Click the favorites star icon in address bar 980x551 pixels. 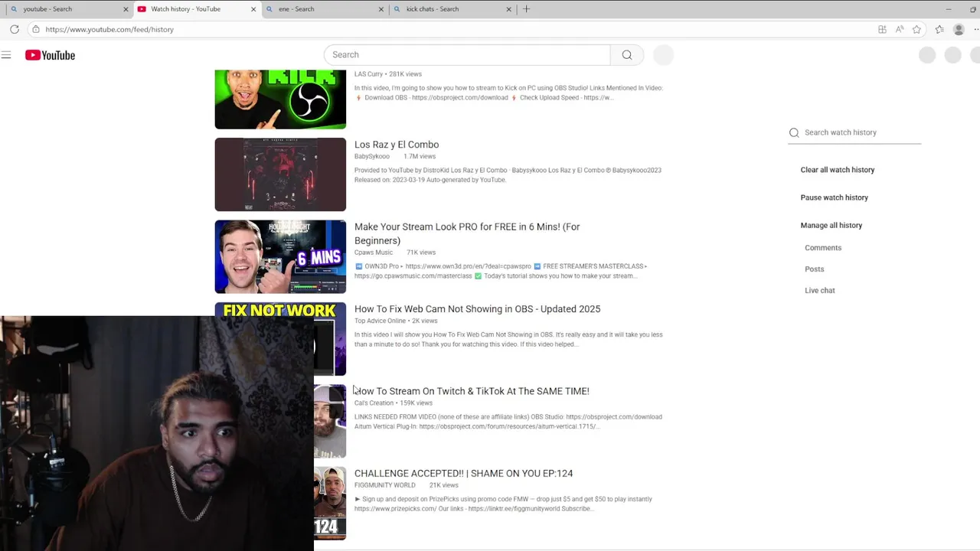tap(916, 29)
